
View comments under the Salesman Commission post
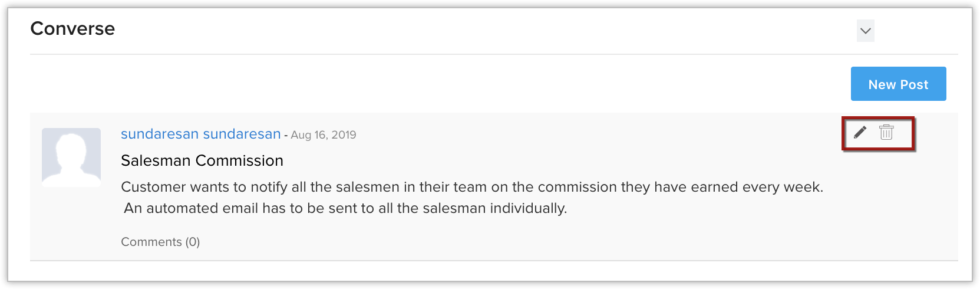tap(160, 242)
